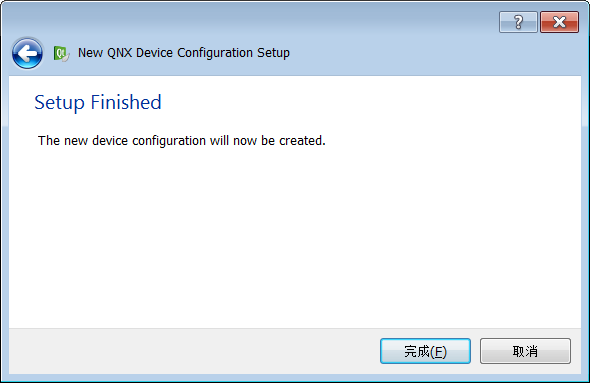Screen dimensions: 590x383
Task: Click the 'Setup Finished' heading
Action: [98, 103]
